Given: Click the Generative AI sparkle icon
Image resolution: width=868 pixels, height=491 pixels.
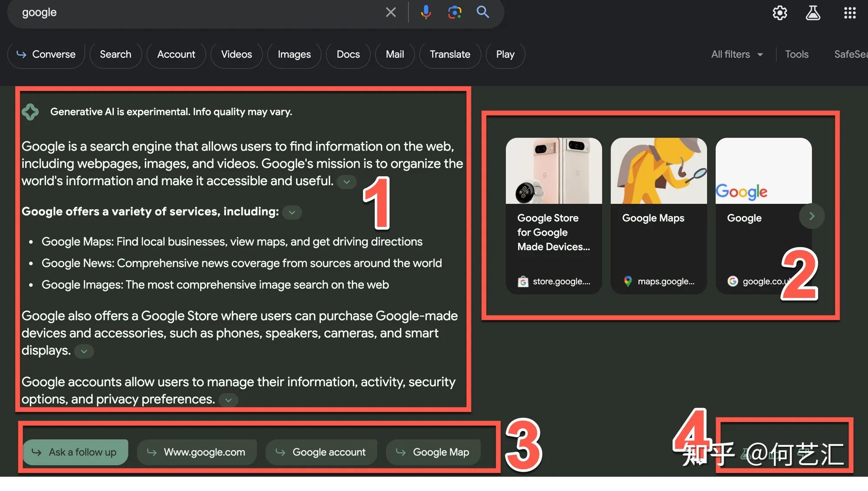Looking at the screenshot, I should (x=30, y=111).
